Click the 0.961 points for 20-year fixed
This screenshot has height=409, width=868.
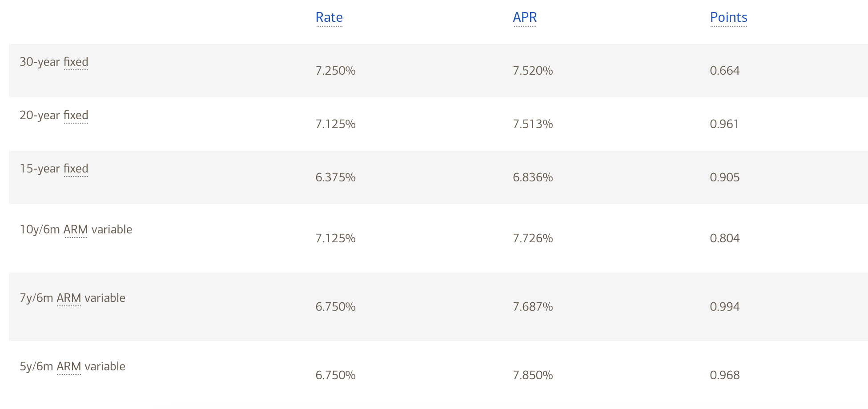(724, 124)
